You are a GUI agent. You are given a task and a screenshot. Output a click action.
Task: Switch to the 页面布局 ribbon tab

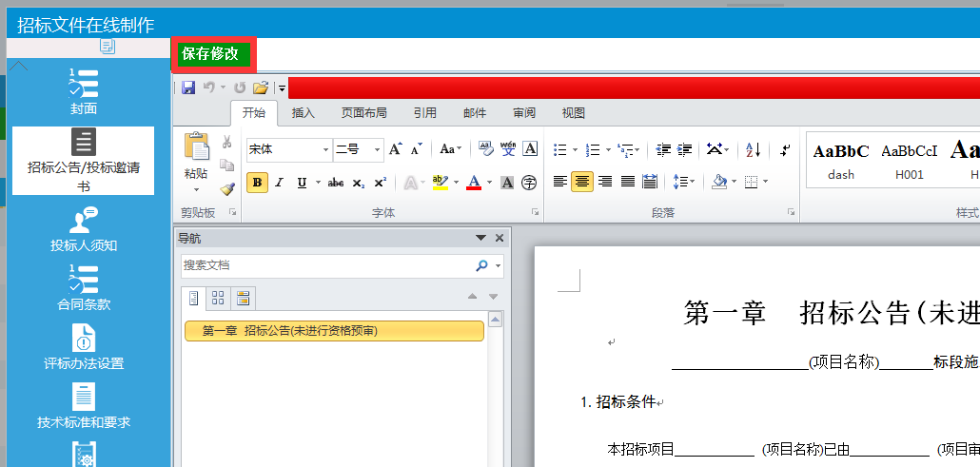pyautogui.click(x=363, y=113)
